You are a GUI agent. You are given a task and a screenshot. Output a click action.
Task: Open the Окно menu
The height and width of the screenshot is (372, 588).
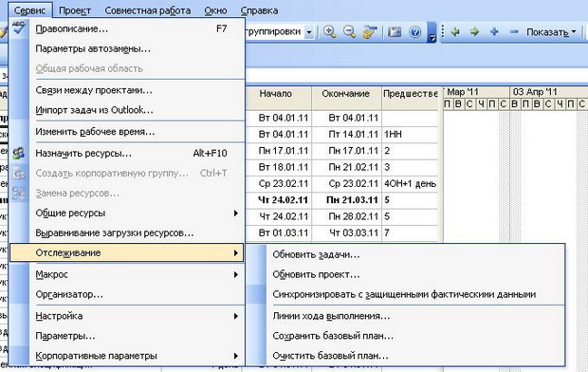[x=215, y=10]
